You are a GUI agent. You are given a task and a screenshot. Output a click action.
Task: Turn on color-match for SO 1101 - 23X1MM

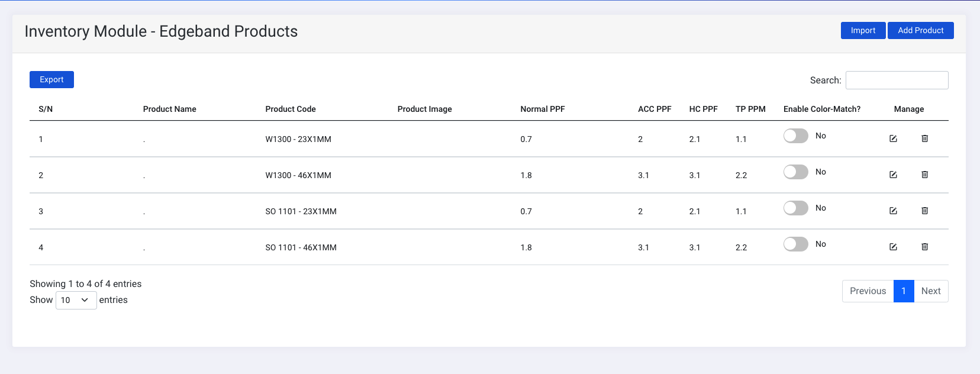pyautogui.click(x=795, y=208)
